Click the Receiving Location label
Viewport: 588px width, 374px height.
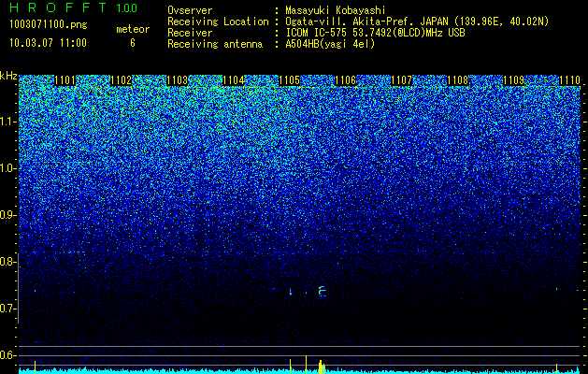218,22
